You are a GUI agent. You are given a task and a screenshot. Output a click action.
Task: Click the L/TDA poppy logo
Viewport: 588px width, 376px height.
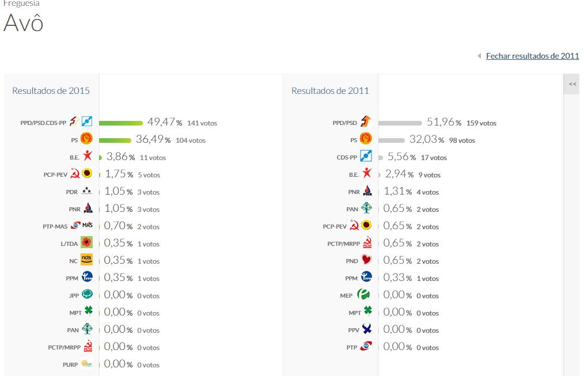[86, 243]
